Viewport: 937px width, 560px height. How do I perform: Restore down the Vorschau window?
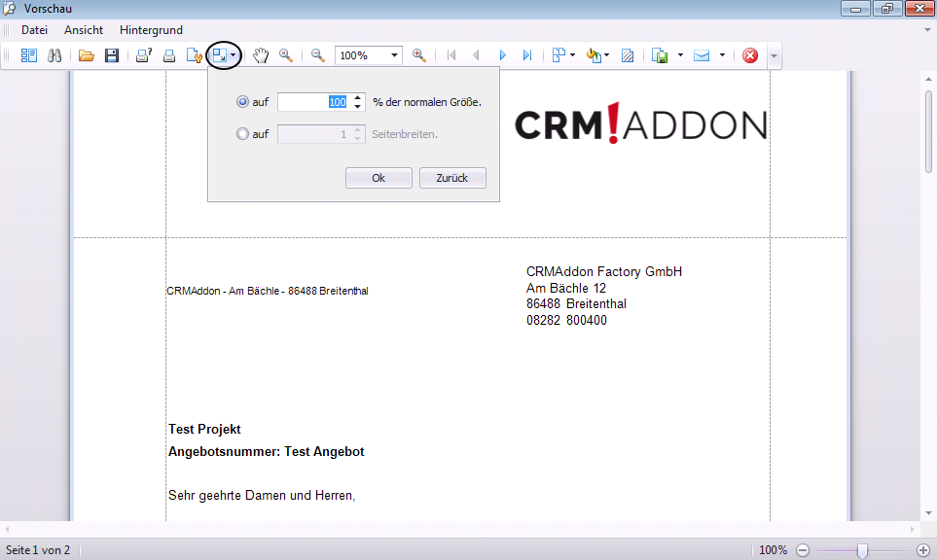(x=886, y=9)
